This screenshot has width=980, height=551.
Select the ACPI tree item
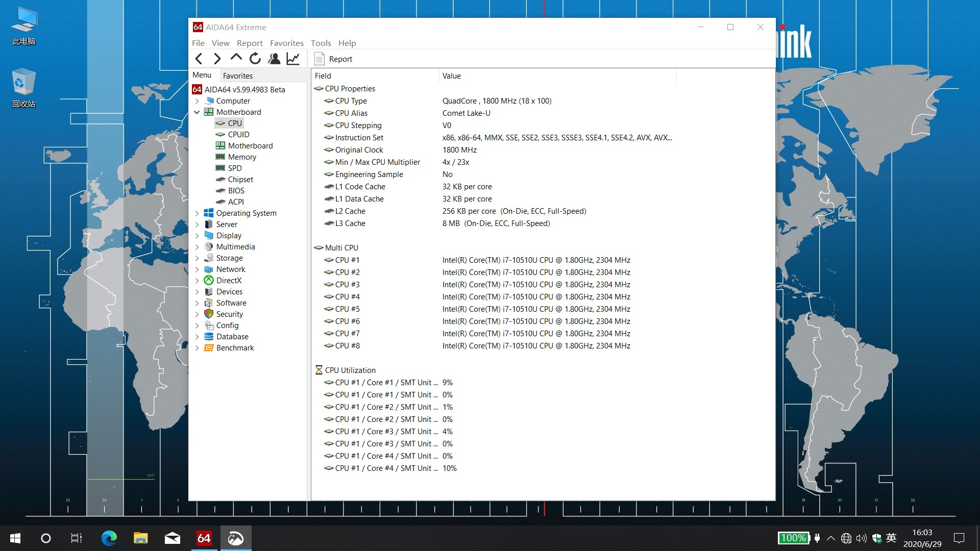tap(236, 202)
